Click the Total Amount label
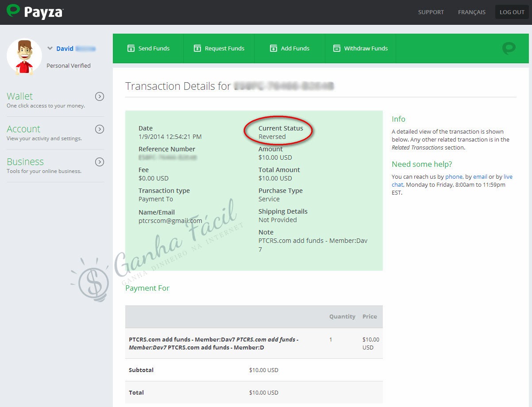This screenshot has width=532, height=407. click(x=279, y=170)
